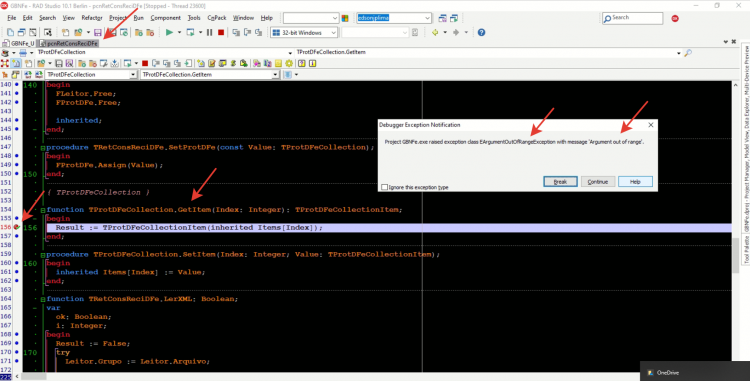Image resolution: width=750 pixels, height=381 pixels.
Task: Open the Tool Palette side tab
Action: (x=746, y=249)
